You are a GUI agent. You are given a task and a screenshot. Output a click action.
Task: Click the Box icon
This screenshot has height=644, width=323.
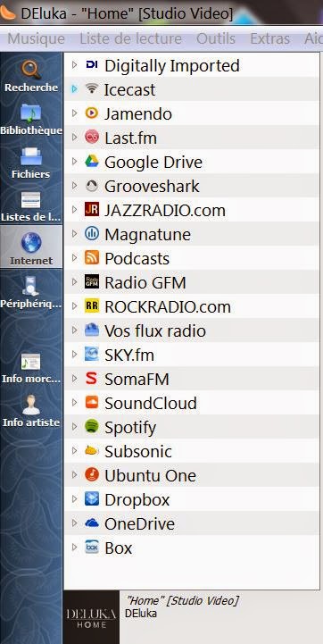(x=92, y=548)
